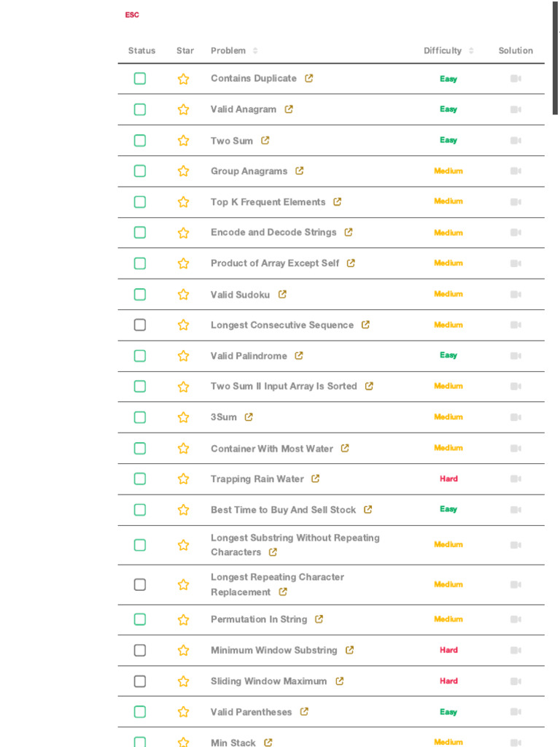Play video solution for Trapping Rain Water

(x=516, y=479)
